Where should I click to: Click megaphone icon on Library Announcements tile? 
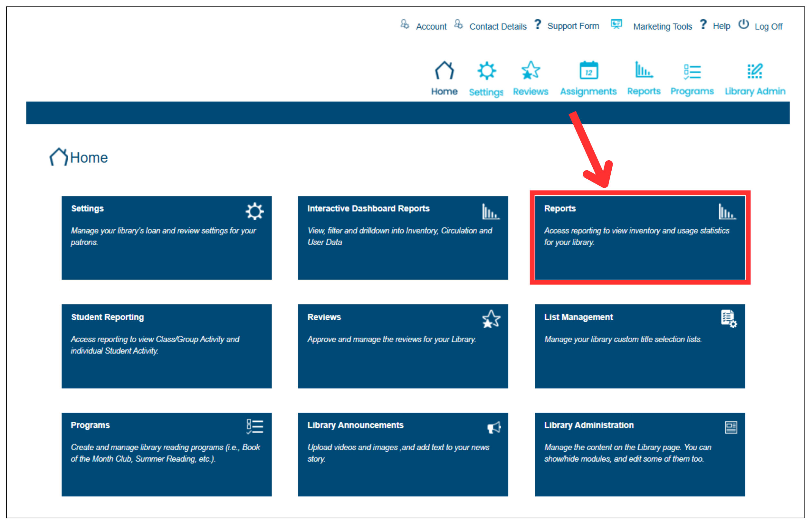pos(494,427)
